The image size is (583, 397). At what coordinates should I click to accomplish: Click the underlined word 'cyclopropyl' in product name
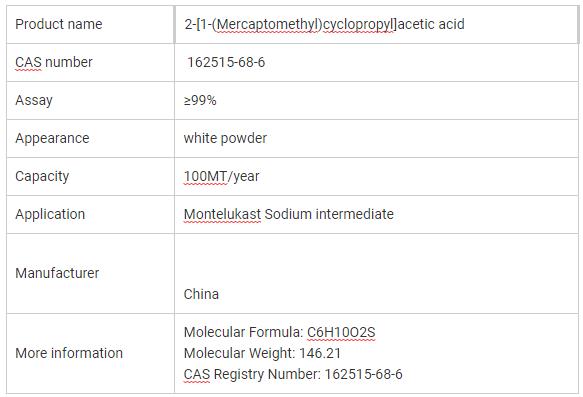pyautogui.click(x=358, y=25)
